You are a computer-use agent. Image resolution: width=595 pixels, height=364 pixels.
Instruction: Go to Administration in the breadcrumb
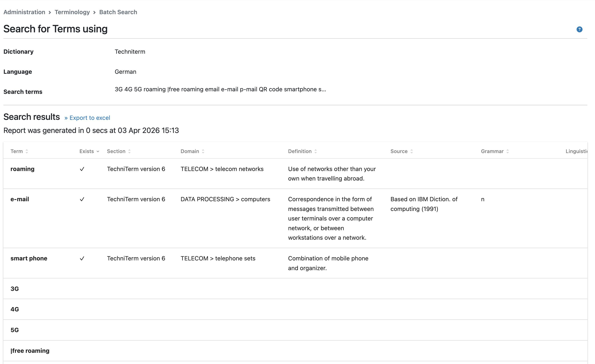click(24, 12)
